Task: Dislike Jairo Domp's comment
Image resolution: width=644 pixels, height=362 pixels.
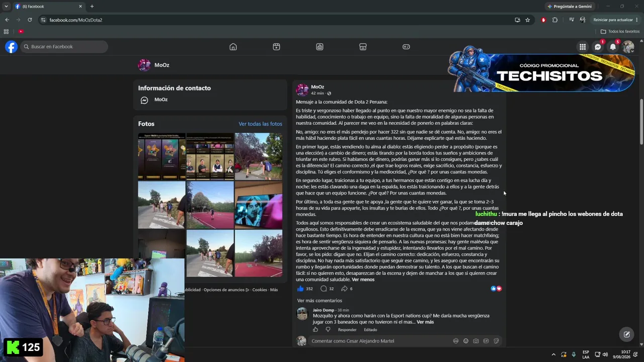Action: [x=328, y=330]
